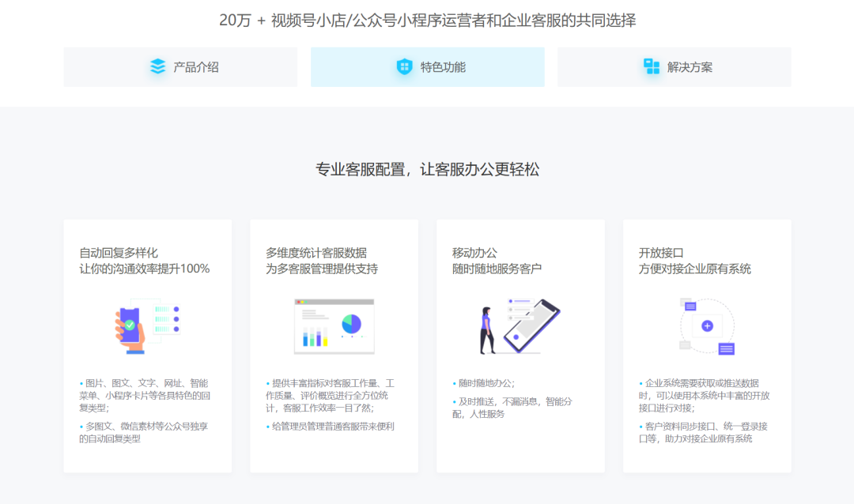This screenshot has width=854, height=504.
Task: Click the hand-holding-phone auto-reply illustration
Action: pos(146,325)
